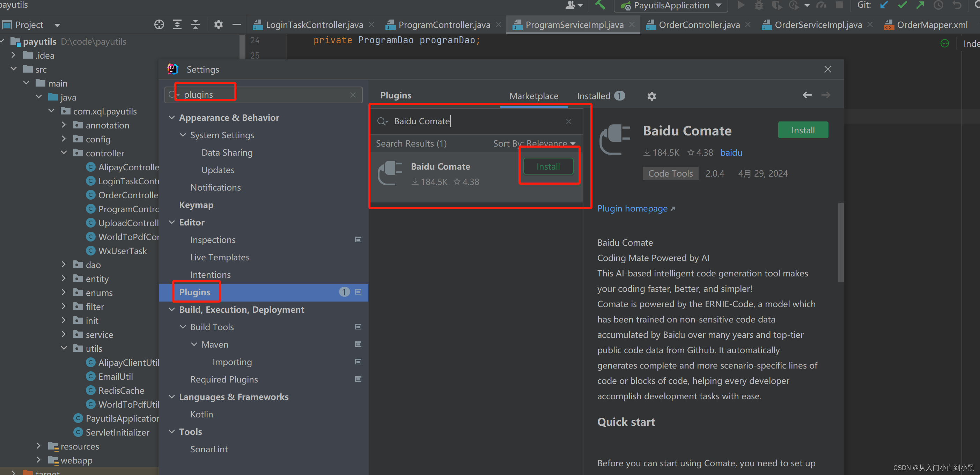Clear the plugin search with X icon
The image size is (980, 475).
click(x=569, y=121)
